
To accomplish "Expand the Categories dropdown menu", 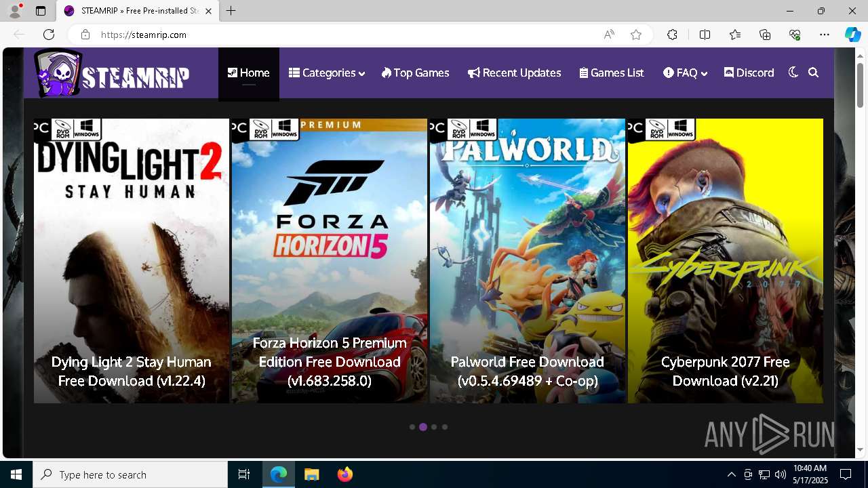I will click(327, 73).
